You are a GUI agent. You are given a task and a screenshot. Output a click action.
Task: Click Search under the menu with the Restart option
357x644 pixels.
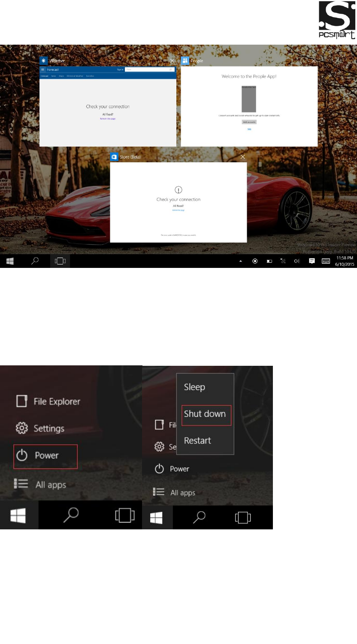[200, 518]
